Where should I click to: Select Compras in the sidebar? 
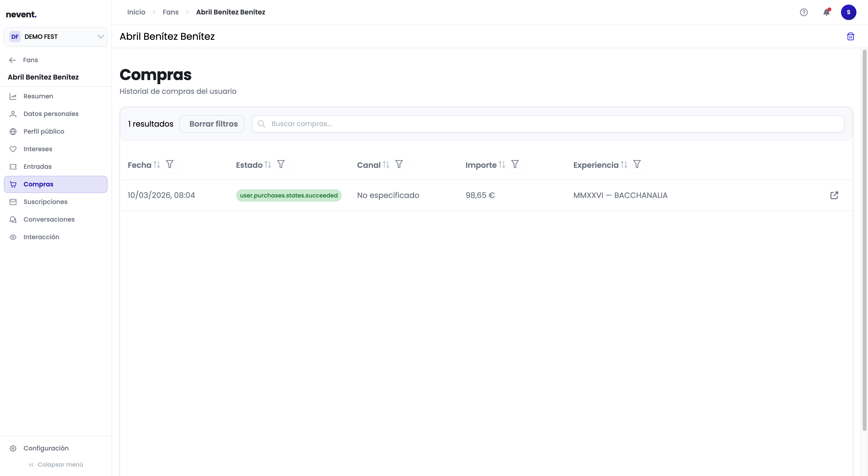(x=56, y=184)
